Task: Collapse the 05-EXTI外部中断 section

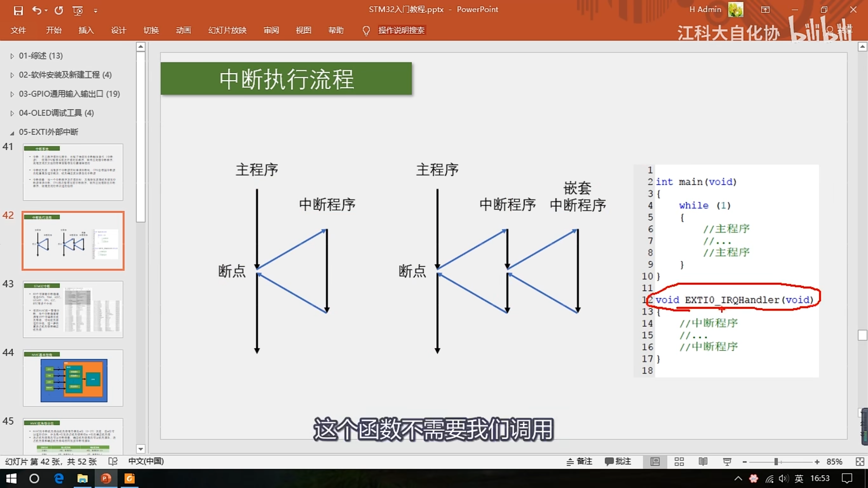Action: click(x=12, y=133)
